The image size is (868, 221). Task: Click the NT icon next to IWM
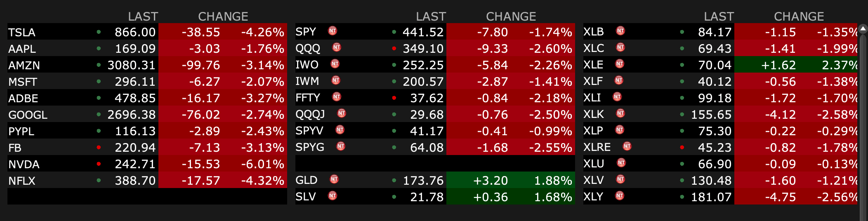[336, 80]
